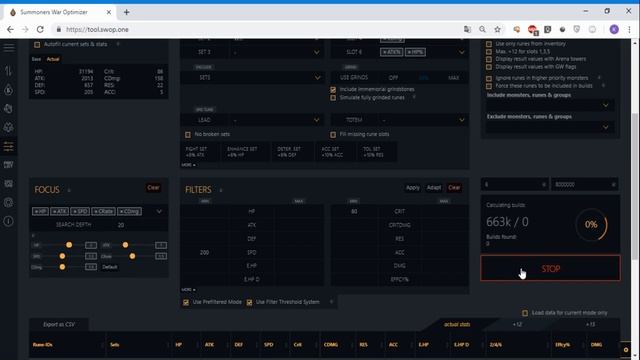Close the Summoners War Optimizer tab
The image size is (640, 360).
pos(109,12)
